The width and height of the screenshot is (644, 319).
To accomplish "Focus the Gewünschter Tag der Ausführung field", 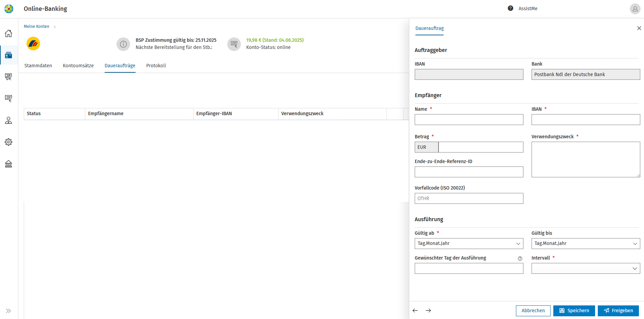I will 469,268.
